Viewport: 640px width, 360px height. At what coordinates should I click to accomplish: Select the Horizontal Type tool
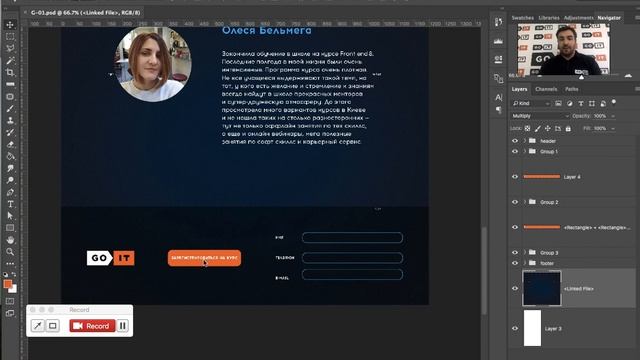(x=10, y=204)
